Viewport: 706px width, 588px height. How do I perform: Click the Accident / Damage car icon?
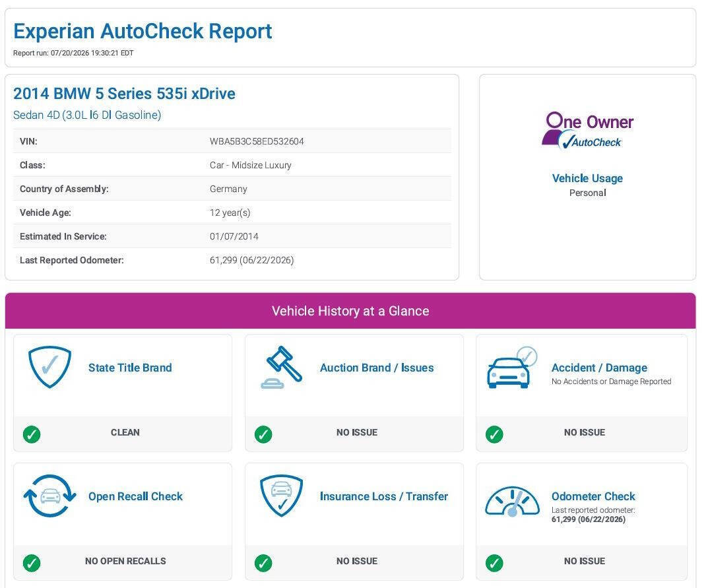click(512, 367)
